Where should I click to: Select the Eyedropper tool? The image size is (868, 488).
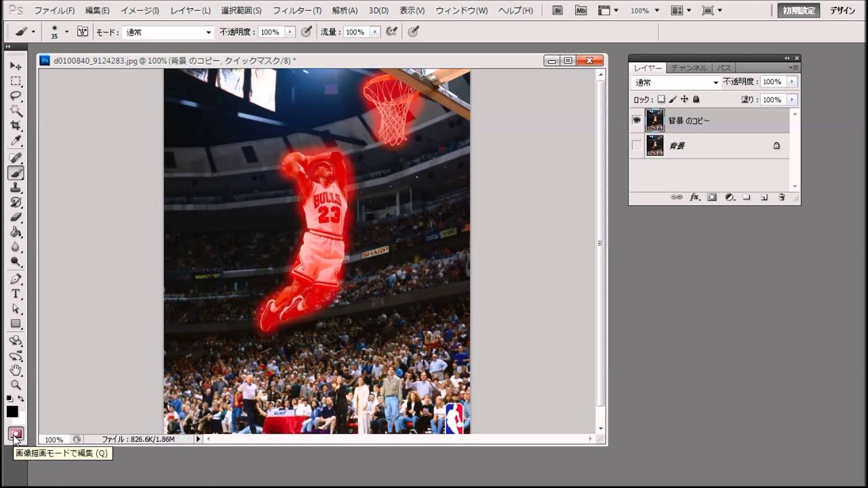[16, 141]
